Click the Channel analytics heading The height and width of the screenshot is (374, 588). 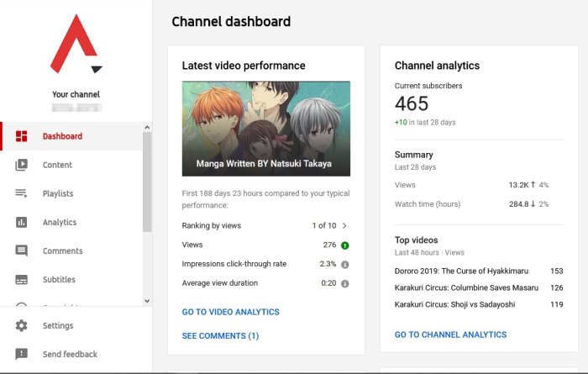click(437, 66)
